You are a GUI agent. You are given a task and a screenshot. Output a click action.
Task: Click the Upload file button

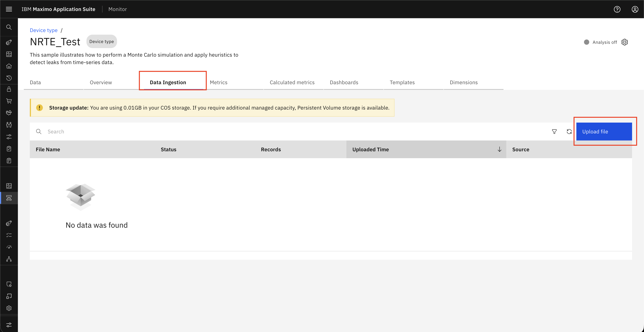coord(604,132)
